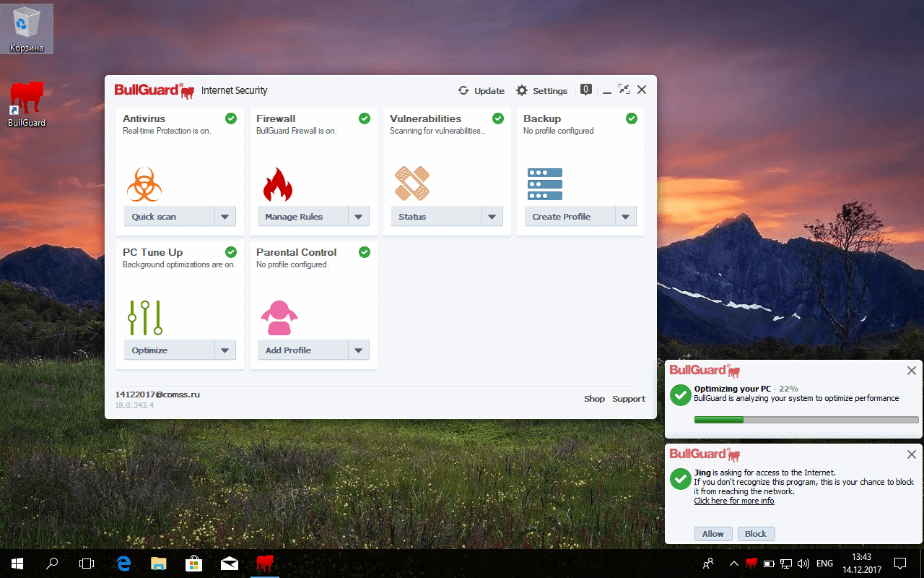Block Jing from the Internet

point(756,534)
